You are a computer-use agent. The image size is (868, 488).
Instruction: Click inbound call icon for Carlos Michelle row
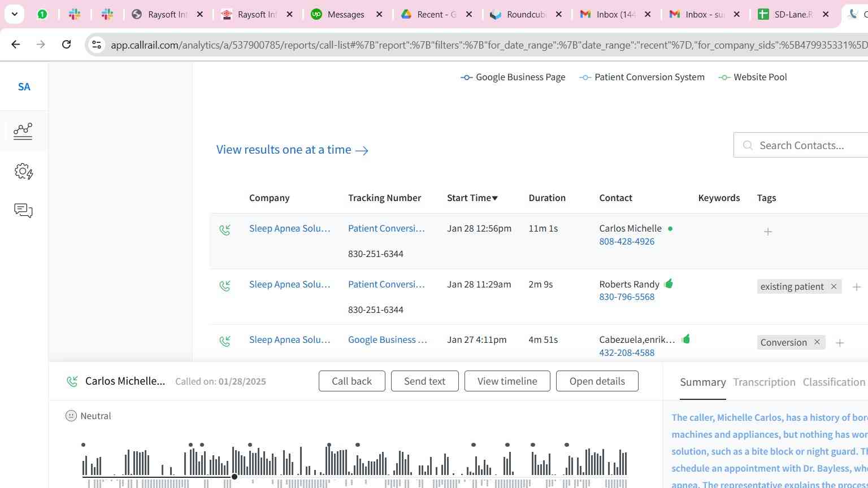point(225,230)
